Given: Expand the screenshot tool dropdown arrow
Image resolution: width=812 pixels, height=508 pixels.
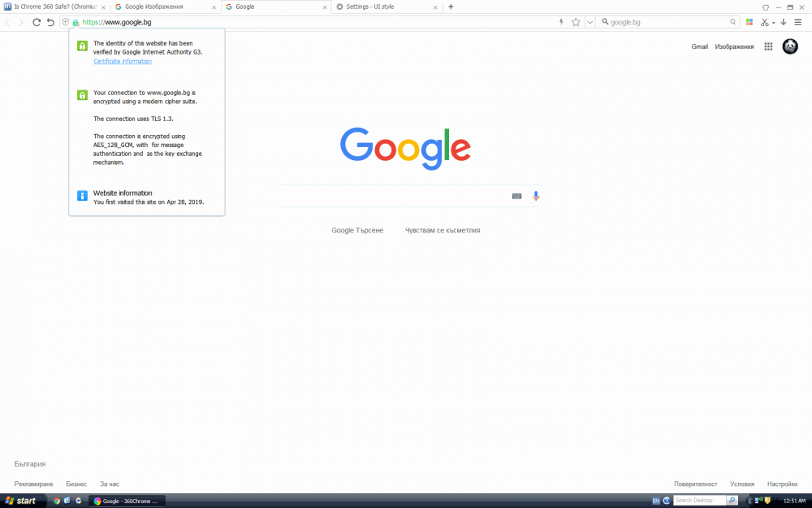Looking at the screenshot, I should point(773,22).
